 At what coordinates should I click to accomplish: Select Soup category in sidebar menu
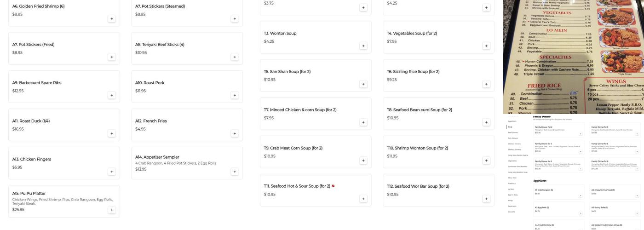coord(510,127)
